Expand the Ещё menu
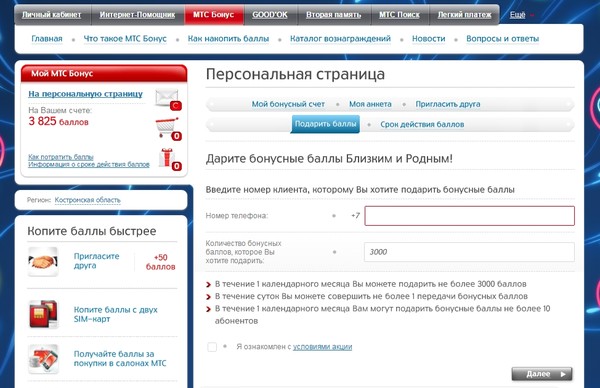Image resolution: width=600 pixels, height=388 pixels. point(521,15)
